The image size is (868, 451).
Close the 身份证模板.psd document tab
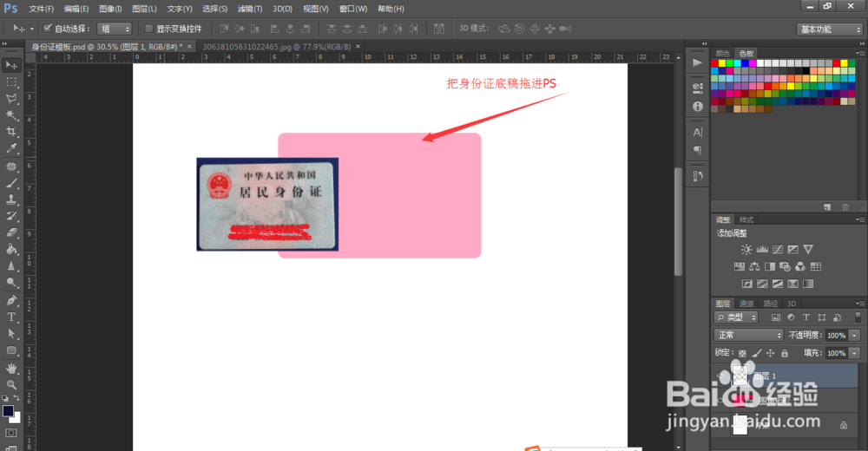[x=189, y=47]
